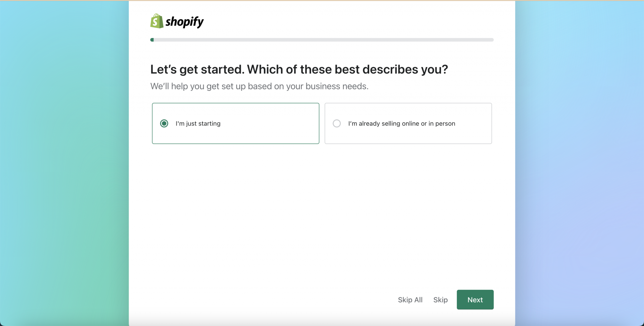Choose Skip All to bypass setup

click(410, 300)
